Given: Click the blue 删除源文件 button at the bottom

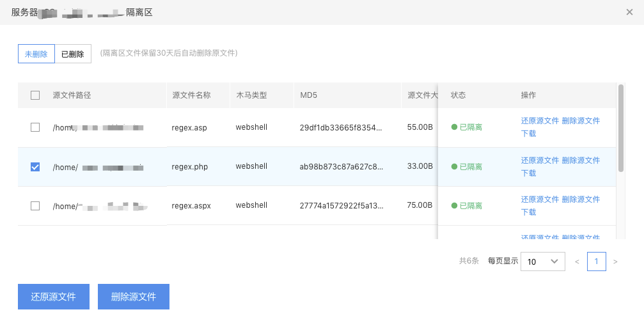Looking at the screenshot, I should click(134, 297).
